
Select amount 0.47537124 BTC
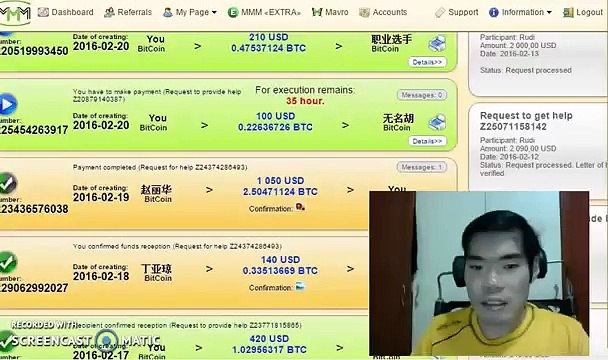point(269,48)
